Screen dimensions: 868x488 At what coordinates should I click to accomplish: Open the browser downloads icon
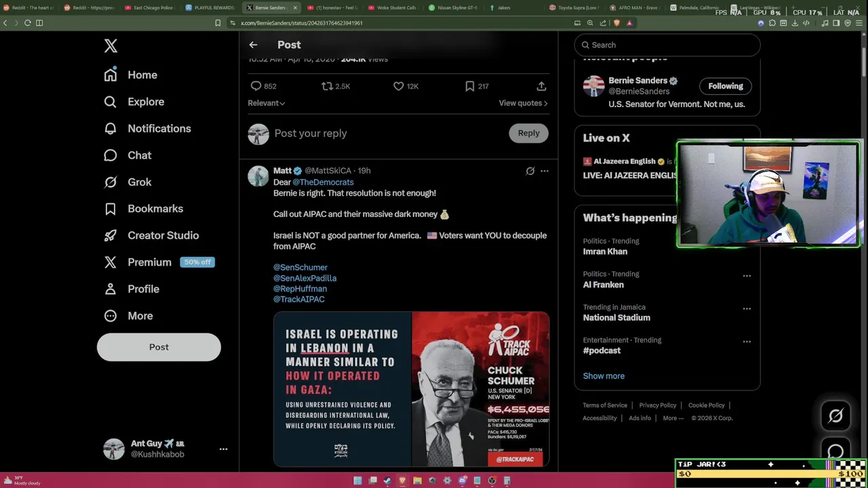coord(795,23)
